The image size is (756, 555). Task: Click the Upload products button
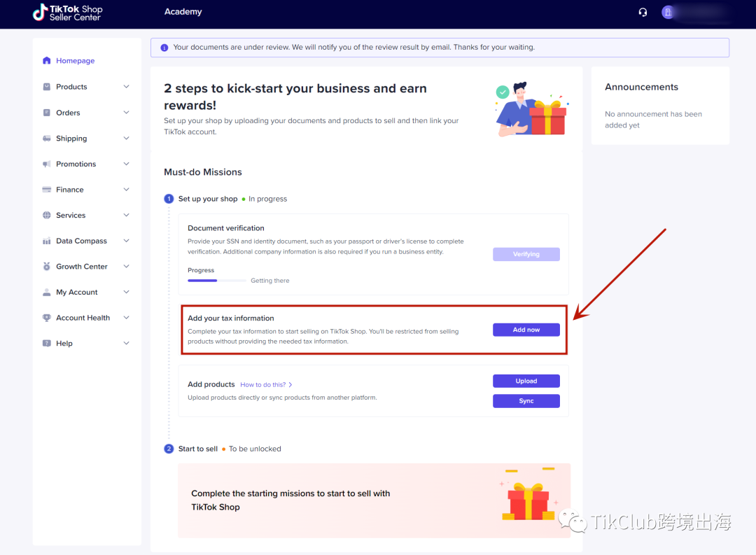(526, 381)
